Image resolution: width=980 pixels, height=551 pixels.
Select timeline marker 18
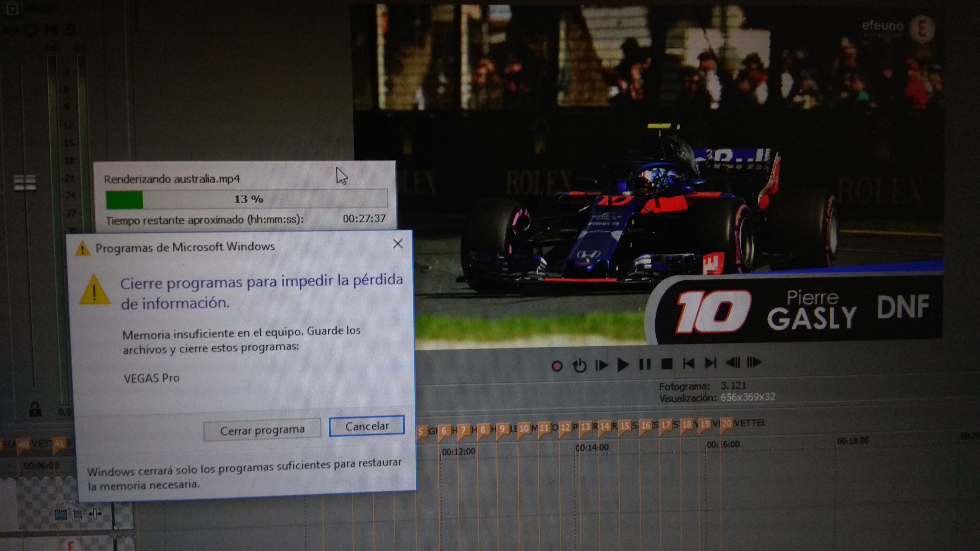(687, 425)
